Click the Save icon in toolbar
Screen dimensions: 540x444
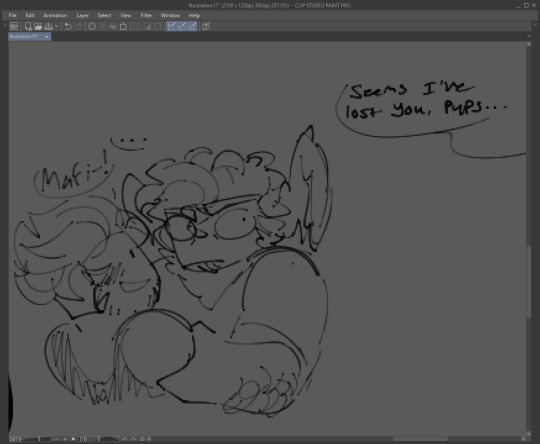(x=48, y=26)
